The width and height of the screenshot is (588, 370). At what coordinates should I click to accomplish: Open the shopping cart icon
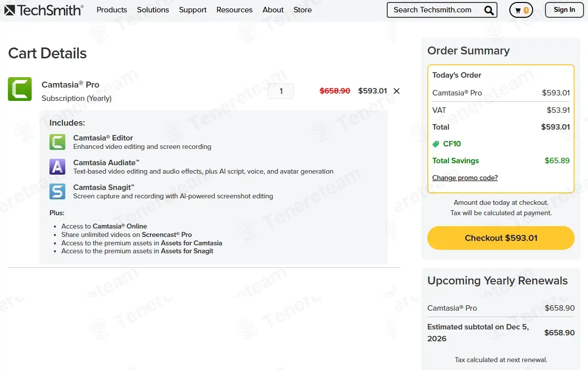pos(521,10)
